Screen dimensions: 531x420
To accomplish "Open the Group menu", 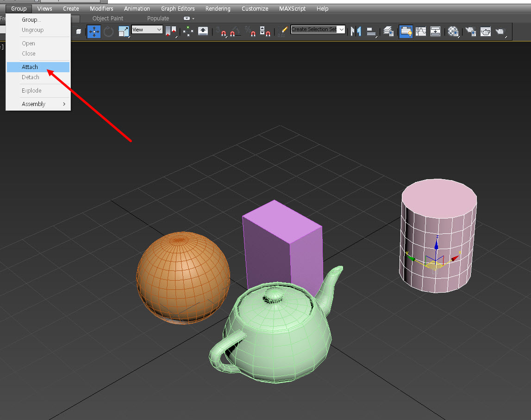I will click(19, 8).
